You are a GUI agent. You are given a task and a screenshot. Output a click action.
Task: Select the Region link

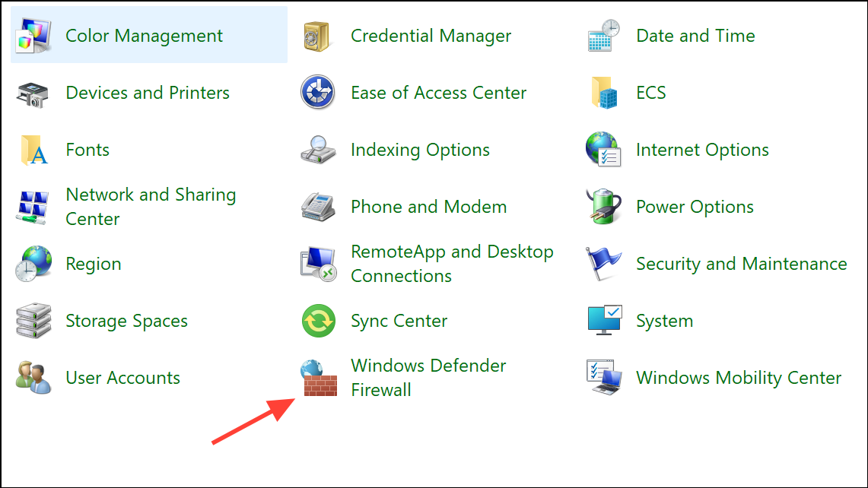tap(94, 264)
